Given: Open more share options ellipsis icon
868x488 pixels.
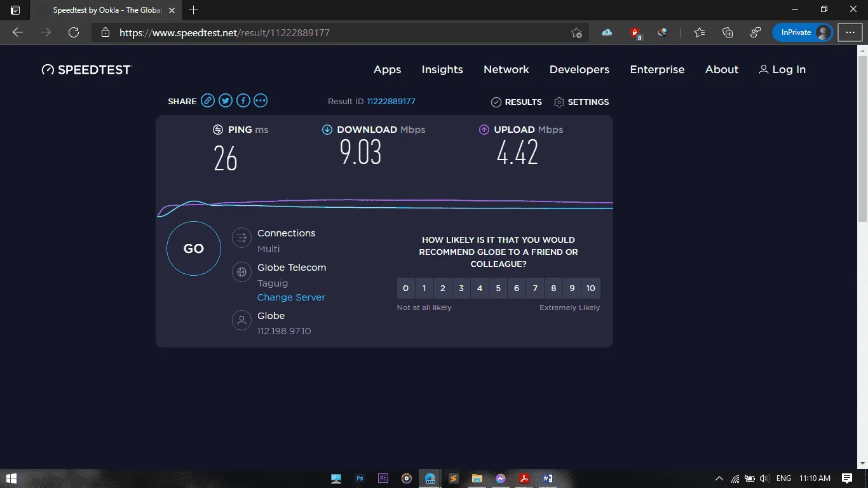Looking at the screenshot, I should coord(261,100).
